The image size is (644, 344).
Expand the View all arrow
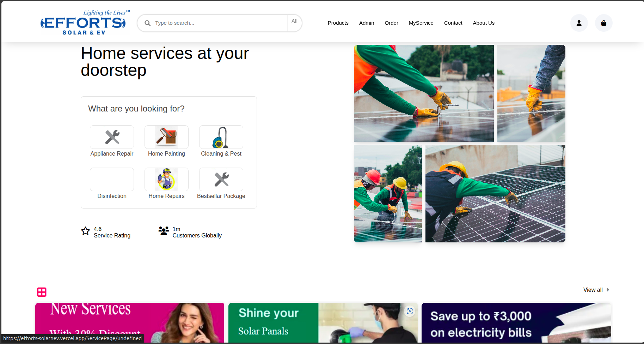pyautogui.click(x=608, y=290)
